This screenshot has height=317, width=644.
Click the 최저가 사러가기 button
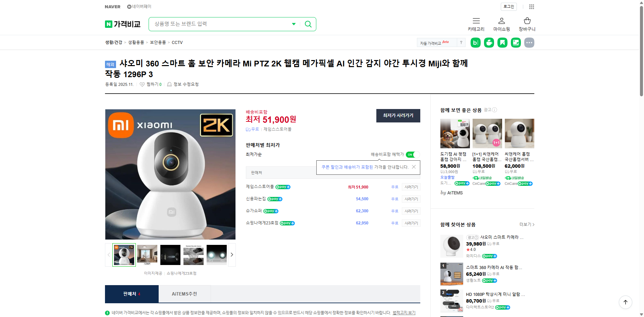tap(398, 115)
